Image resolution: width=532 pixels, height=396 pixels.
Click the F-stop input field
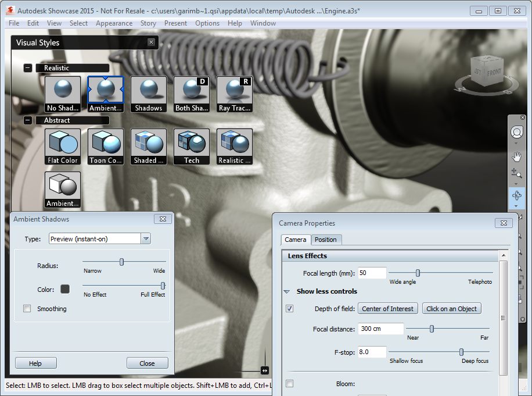(372, 352)
